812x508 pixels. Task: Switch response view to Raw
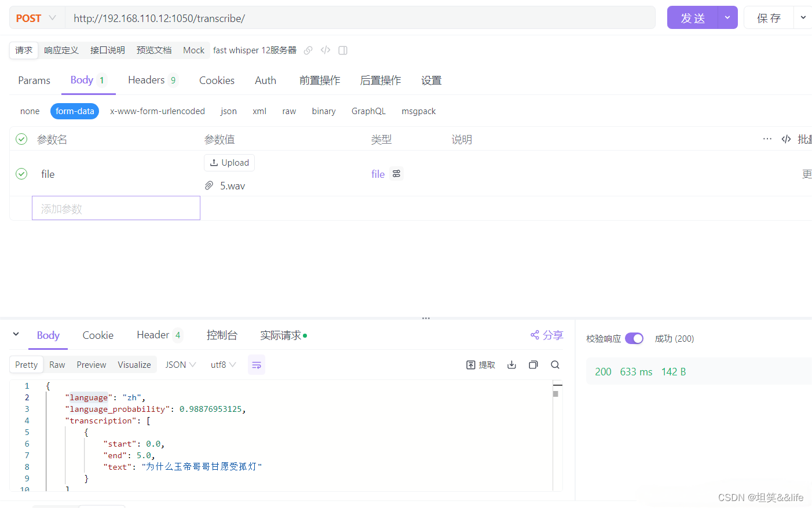coord(57,365)
